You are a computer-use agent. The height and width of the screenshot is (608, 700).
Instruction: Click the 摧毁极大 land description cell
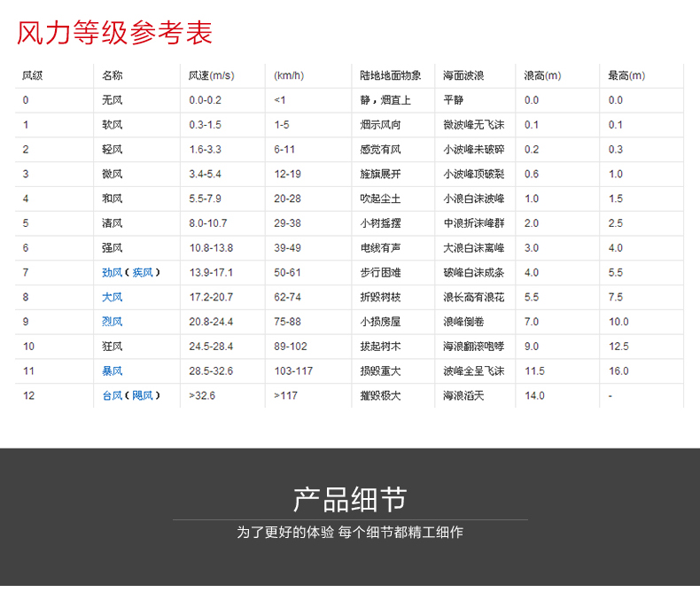(380, 395)
